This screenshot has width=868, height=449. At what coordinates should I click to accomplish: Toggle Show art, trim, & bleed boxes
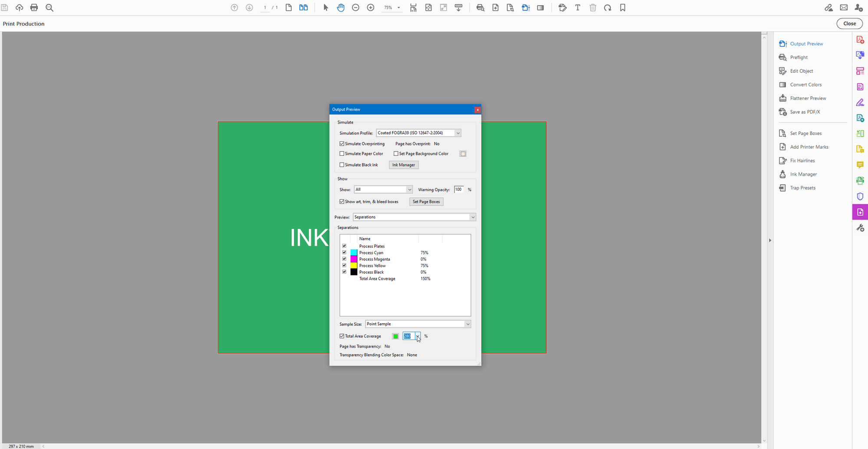342,202
